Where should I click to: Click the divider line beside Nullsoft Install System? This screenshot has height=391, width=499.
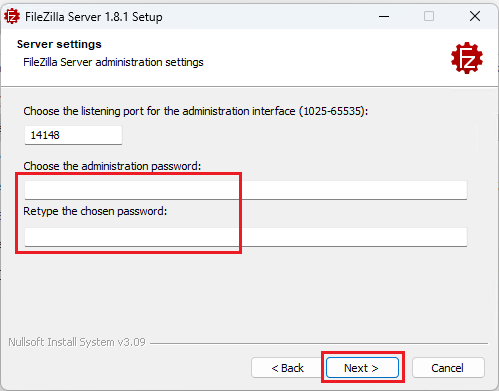(x=319, y=343)
